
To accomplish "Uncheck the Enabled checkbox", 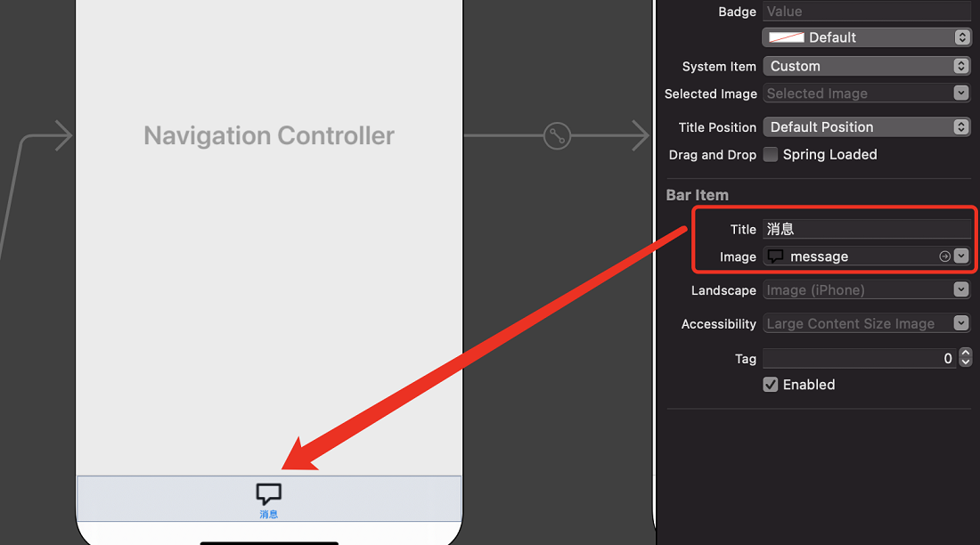I will point(771,385).
